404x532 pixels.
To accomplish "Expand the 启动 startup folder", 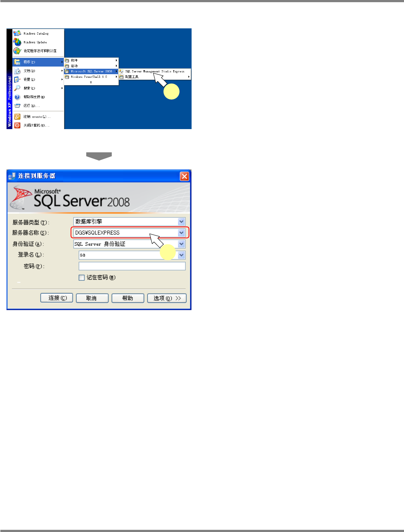I will click(91, 66).
